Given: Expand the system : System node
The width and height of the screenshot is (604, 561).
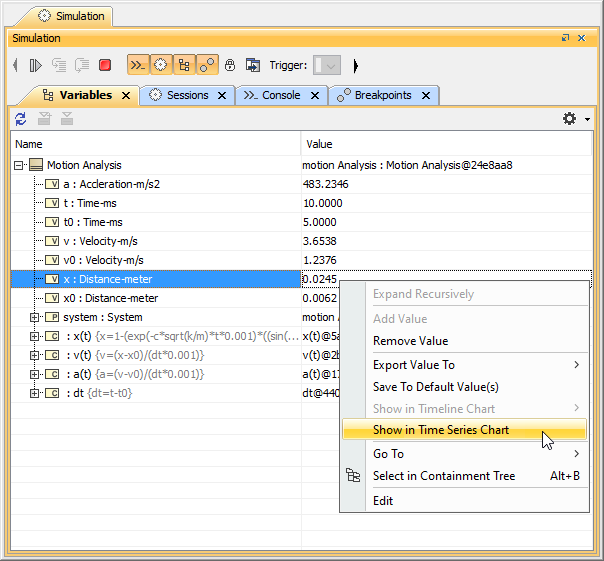Looking at the screenshot, I should pyautogui.click(x=35, y=317).
